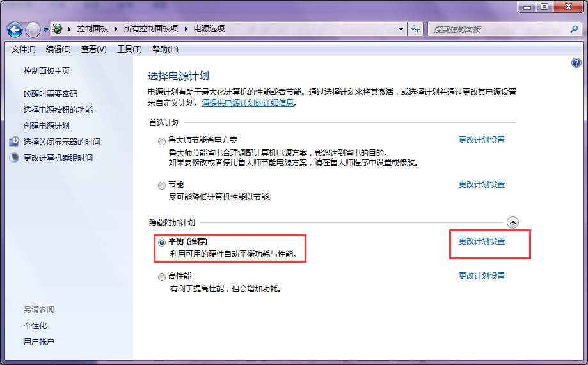Click text 有利于提高性能，但会增加功耗。
Image resolution: width=588 pixels, height=365 pixels.
tap(226, 288)
